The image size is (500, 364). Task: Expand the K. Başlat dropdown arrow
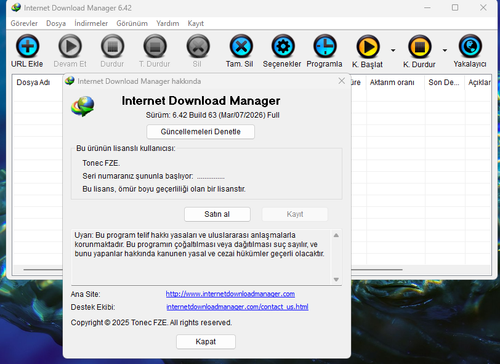pos(393,50)
